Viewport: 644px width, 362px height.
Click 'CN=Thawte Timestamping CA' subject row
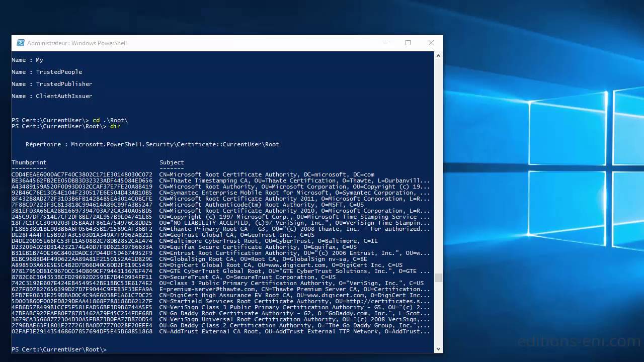[295, 180]
